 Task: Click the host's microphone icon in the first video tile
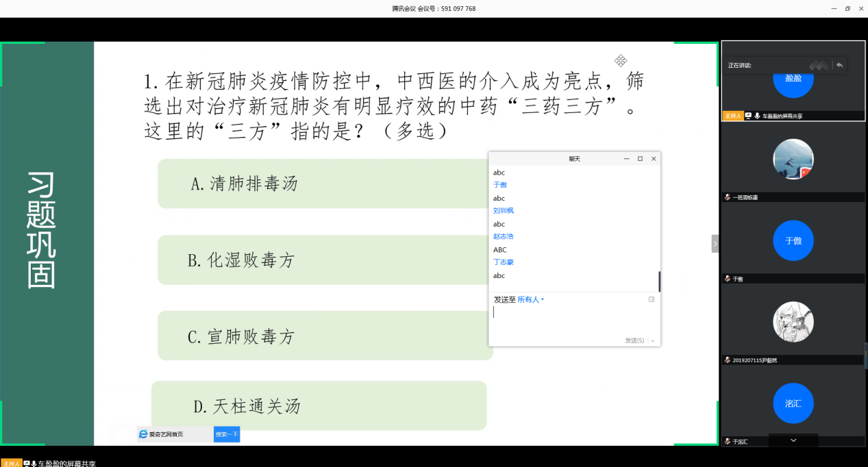pos(757,116)
